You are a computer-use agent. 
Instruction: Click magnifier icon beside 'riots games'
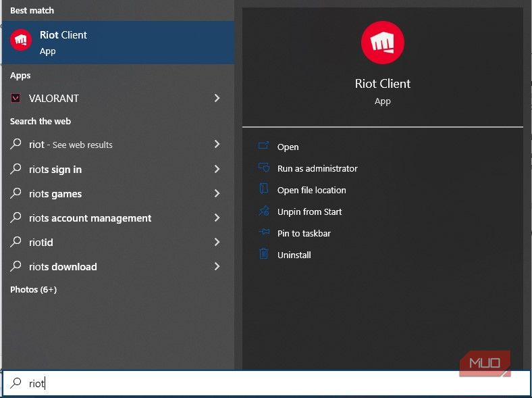coord(16,193)
